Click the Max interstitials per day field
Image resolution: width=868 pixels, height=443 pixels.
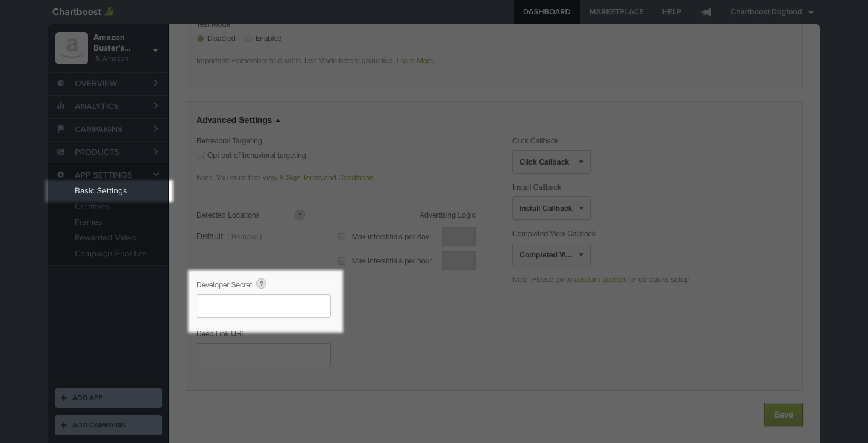click(x=459, y=236)
